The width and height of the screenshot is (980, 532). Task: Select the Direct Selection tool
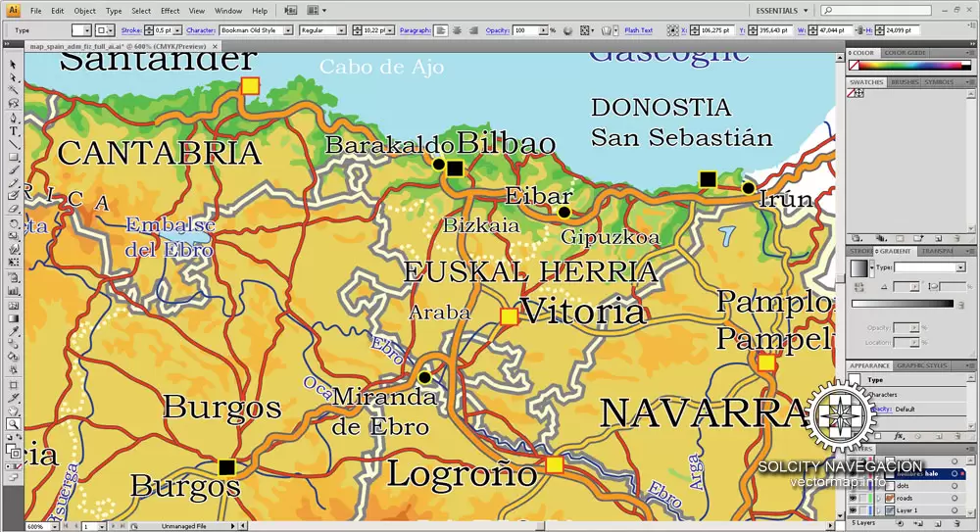[13, 77]
